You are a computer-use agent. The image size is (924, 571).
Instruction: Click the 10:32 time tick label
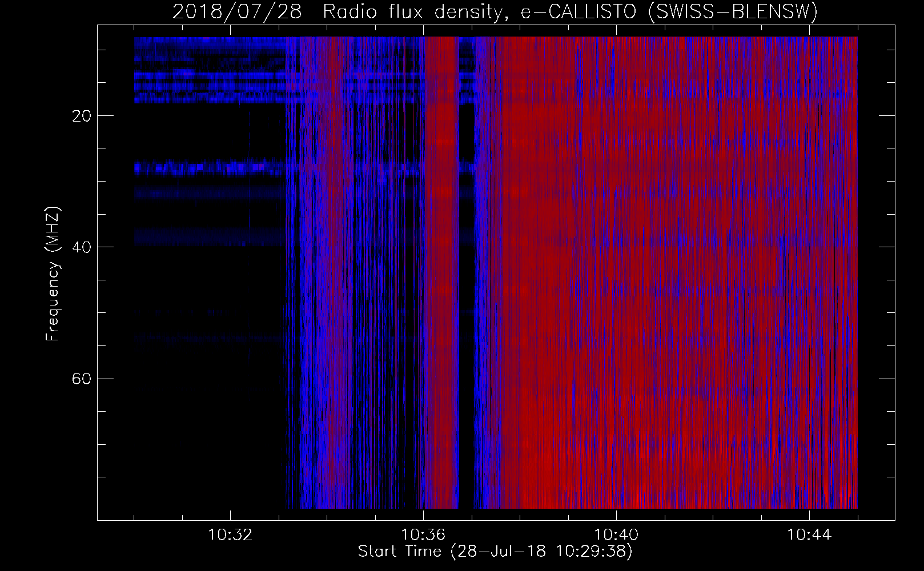pyautogui.click(x=230, y=535)
